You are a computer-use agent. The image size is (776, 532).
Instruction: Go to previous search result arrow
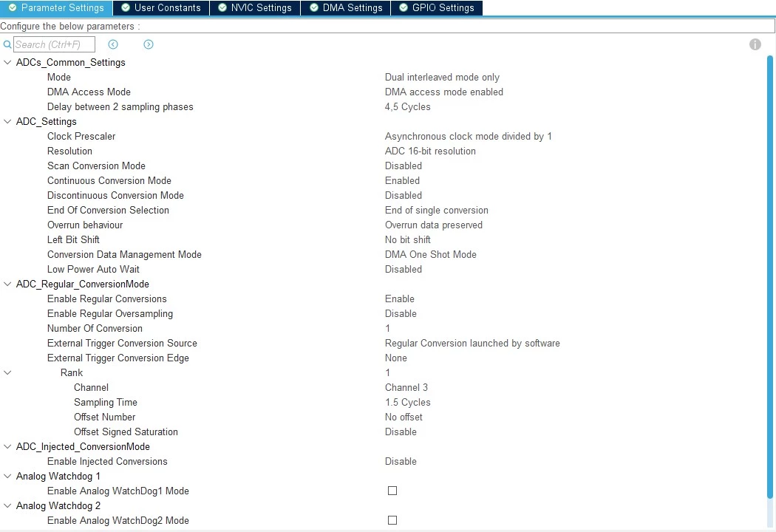pos(113,44)
